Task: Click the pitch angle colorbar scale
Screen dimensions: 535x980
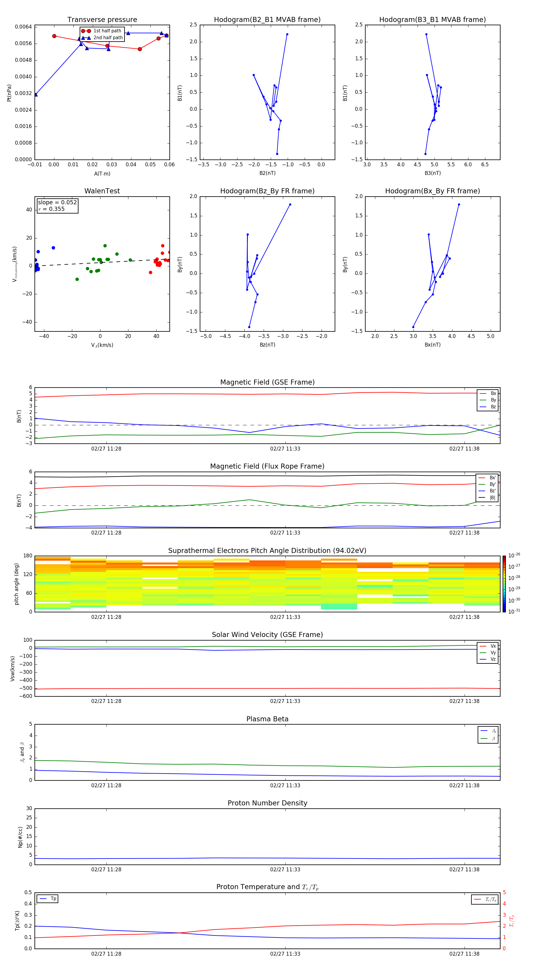Action: point(504,584)
